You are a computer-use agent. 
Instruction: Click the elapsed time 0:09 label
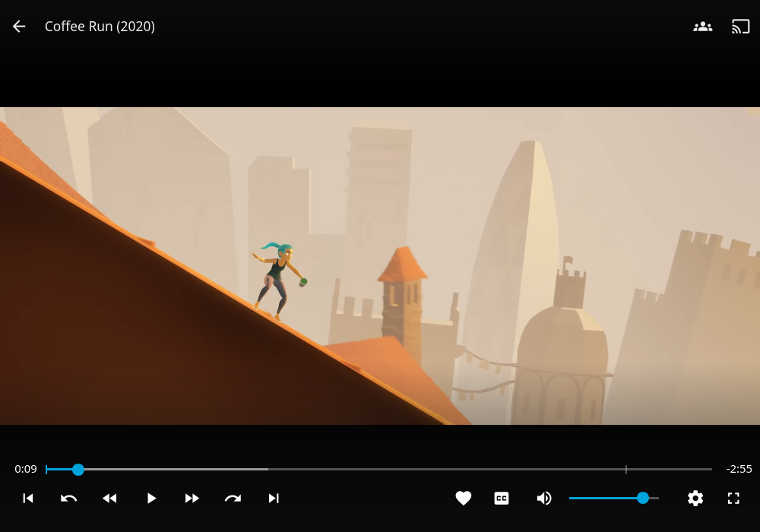(26, 469)
